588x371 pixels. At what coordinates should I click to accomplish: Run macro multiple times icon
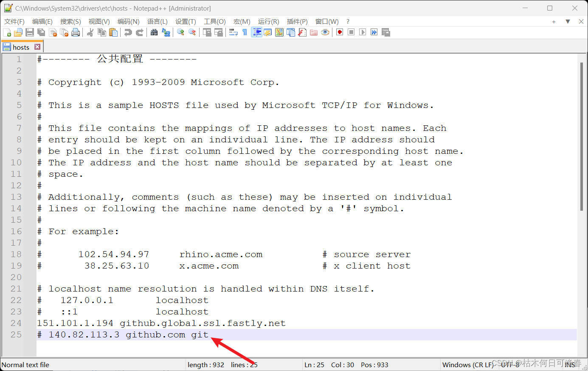pyautogui.click(x=374, y=32)
